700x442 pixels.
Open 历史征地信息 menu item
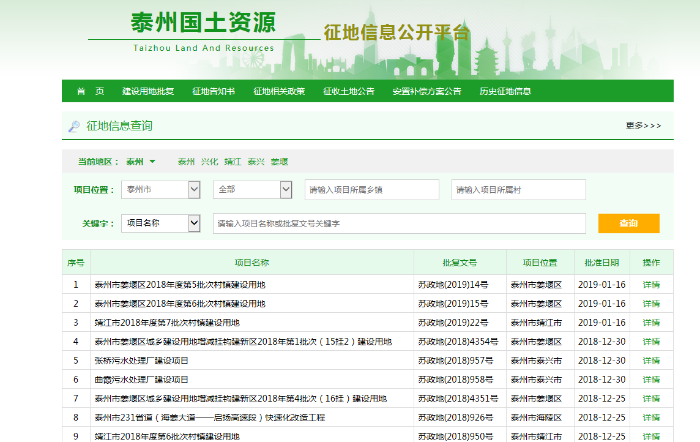click(504, 91)
